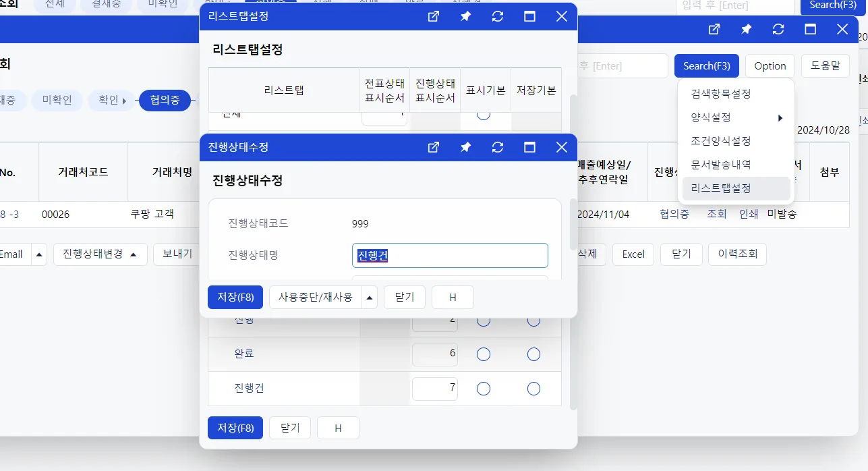868x471 pixels.
Task: Click refresh icon in main window header
Action: click(x=778, y=29)
